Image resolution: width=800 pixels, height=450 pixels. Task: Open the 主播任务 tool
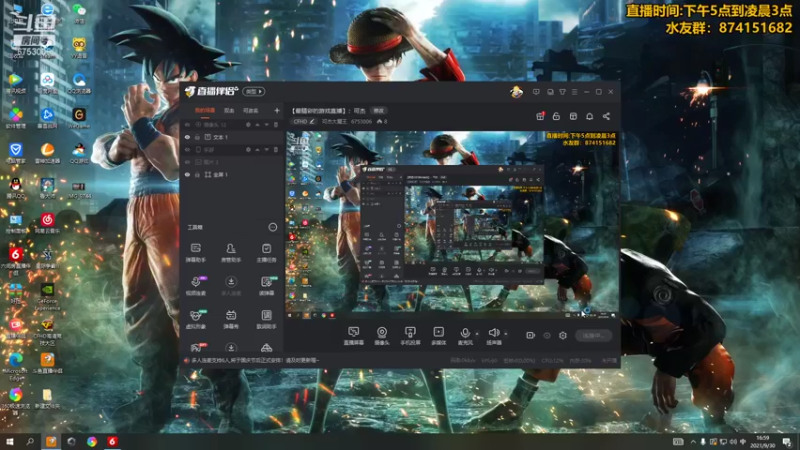point(266,253)
